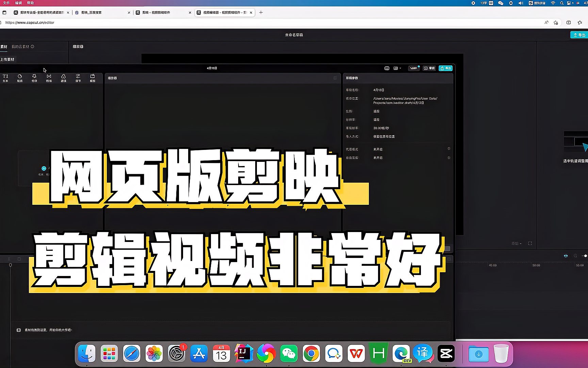This screenshot has height=368, width=588.
Task: Open the browser favorites list
Action: point(580,22)
